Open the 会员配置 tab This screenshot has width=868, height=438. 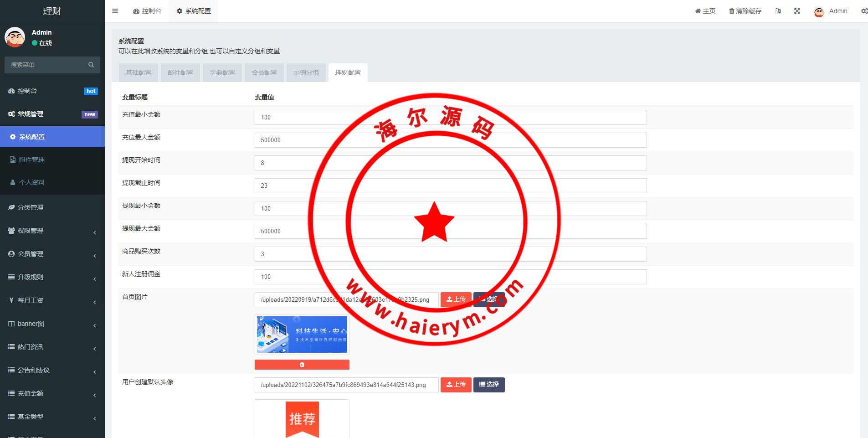point(264,72)
